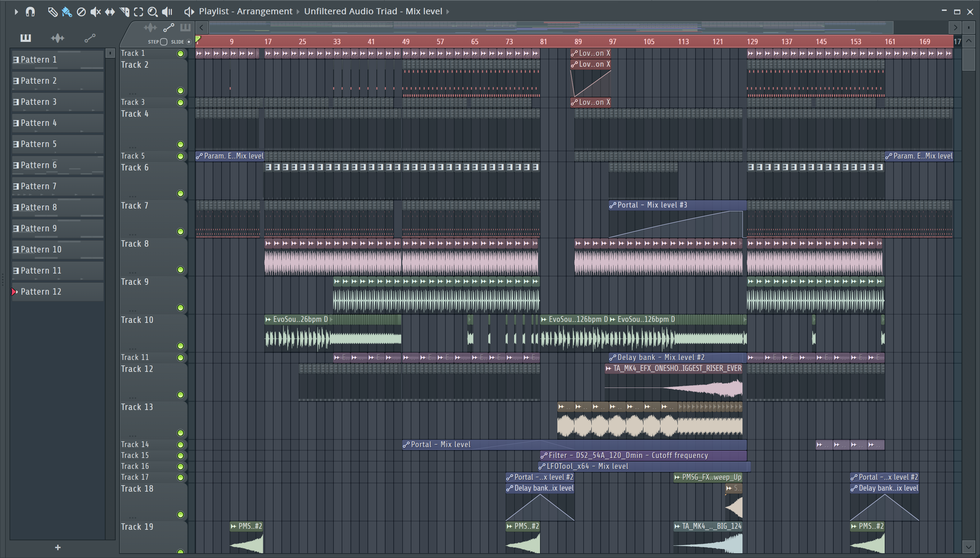Select the Slice tool
This screenshot has height=558, width=980.
tap(124, 12)
